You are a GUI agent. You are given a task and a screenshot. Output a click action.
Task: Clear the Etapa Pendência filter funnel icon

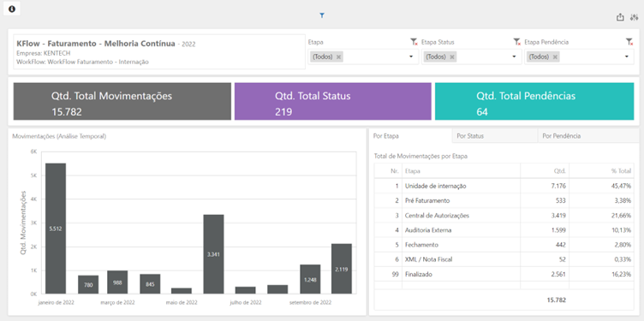(x=629, y=42)
